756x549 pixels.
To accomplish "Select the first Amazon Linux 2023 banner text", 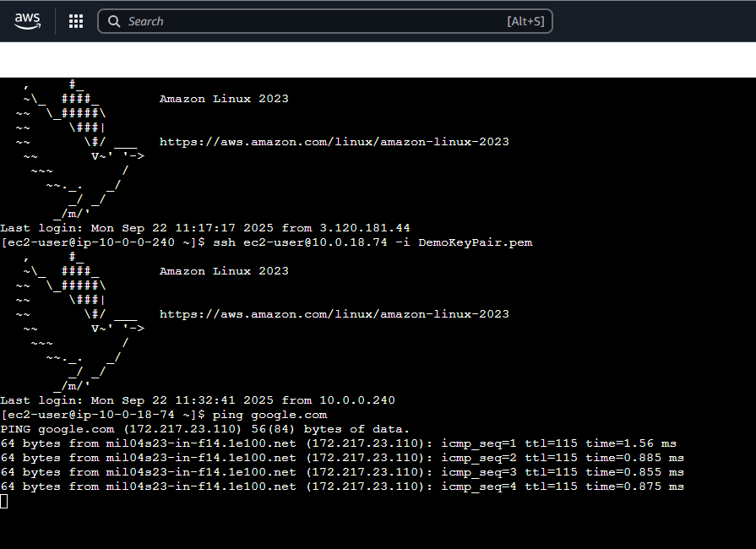I will (x=224, y=99).
